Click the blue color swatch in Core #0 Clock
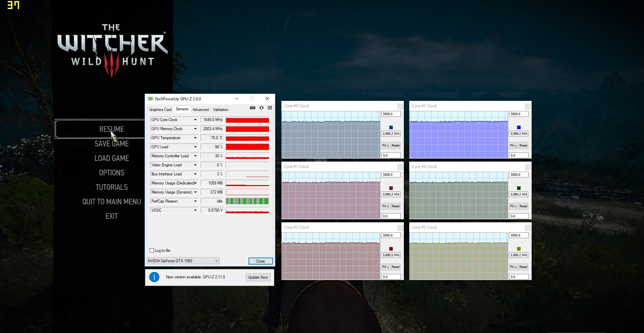This screenshot has height=333, width=644. pyautogui.click(x=391, y=127)
